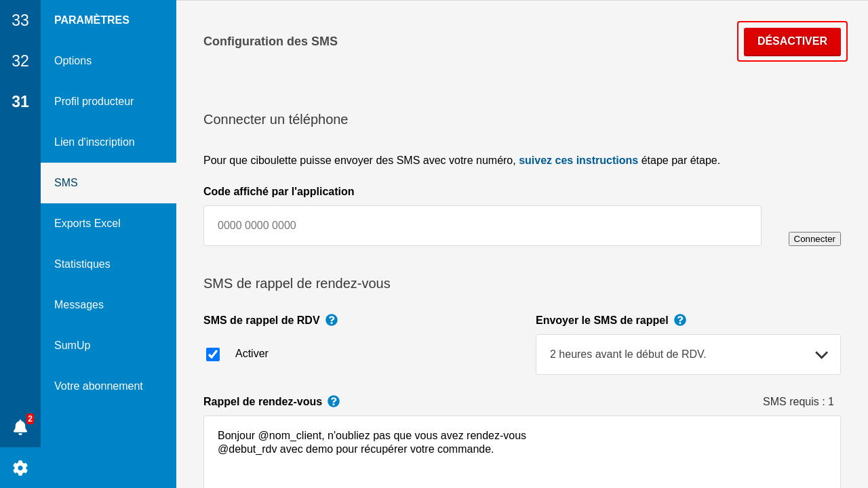Image resolution: width=868 pixels, height=488 pixels.
Task: Select the Exports Excel menu item
Action: click(87, 224)
